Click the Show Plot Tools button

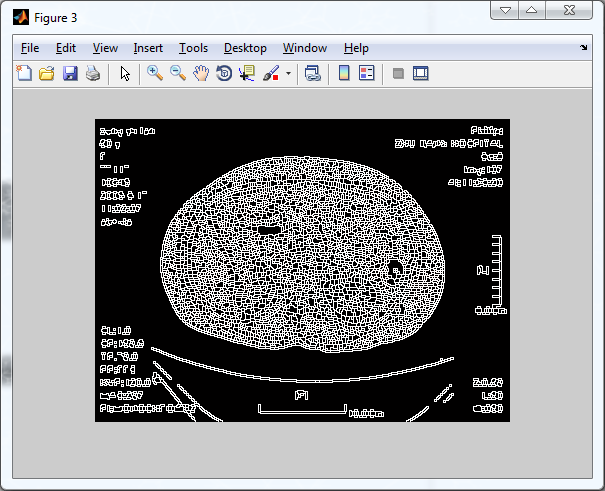click(x=421, y=73)
